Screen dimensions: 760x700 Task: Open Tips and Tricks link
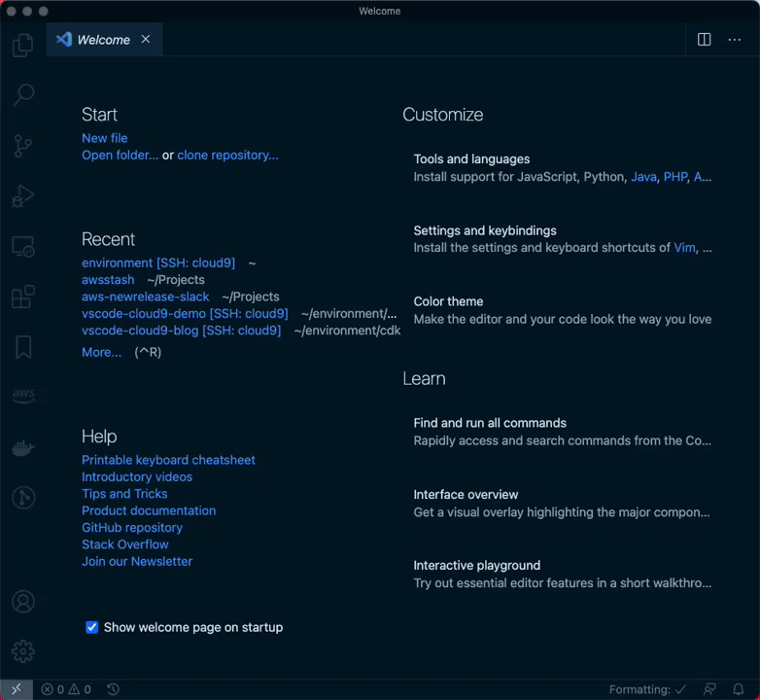coord(124,494)
